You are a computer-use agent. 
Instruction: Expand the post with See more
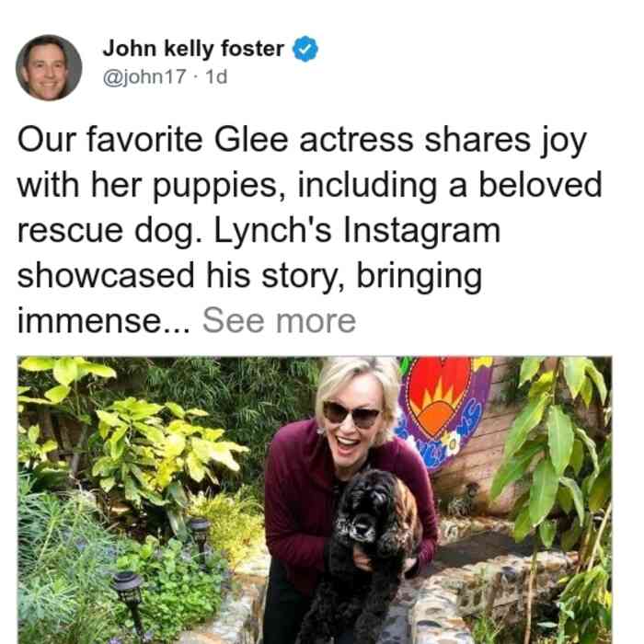280,321
